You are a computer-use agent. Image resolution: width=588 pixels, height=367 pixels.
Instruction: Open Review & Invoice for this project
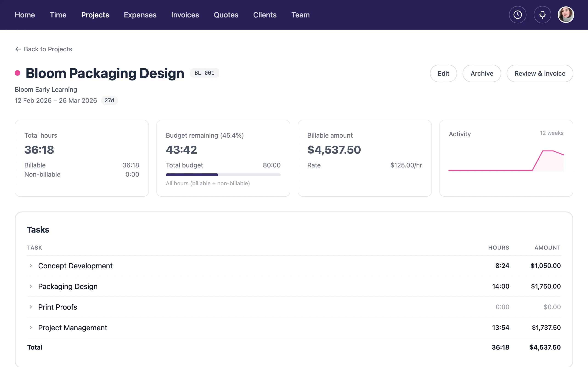tap(540, 73)
